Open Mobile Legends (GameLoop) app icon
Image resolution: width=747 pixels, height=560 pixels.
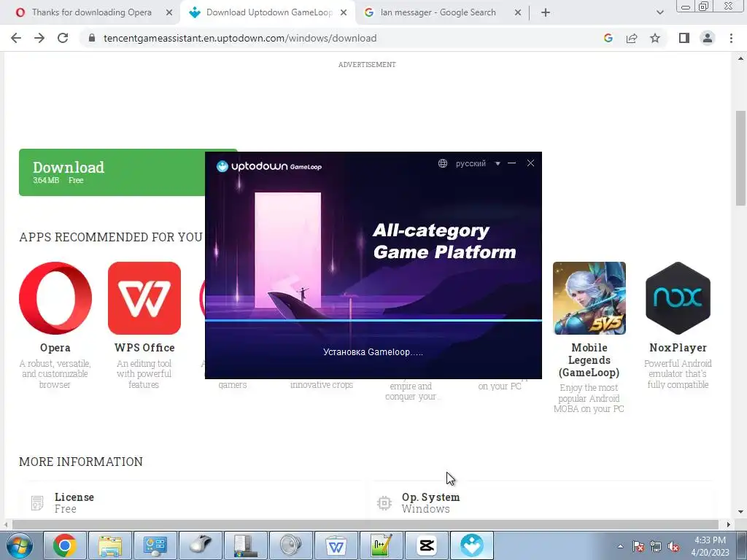tap(589, 298)
